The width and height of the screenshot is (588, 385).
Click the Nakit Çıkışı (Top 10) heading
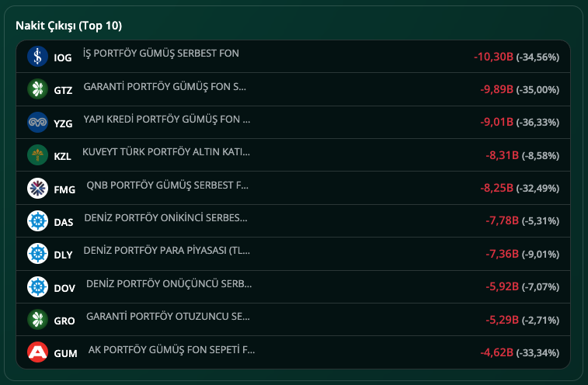(68, 26)
